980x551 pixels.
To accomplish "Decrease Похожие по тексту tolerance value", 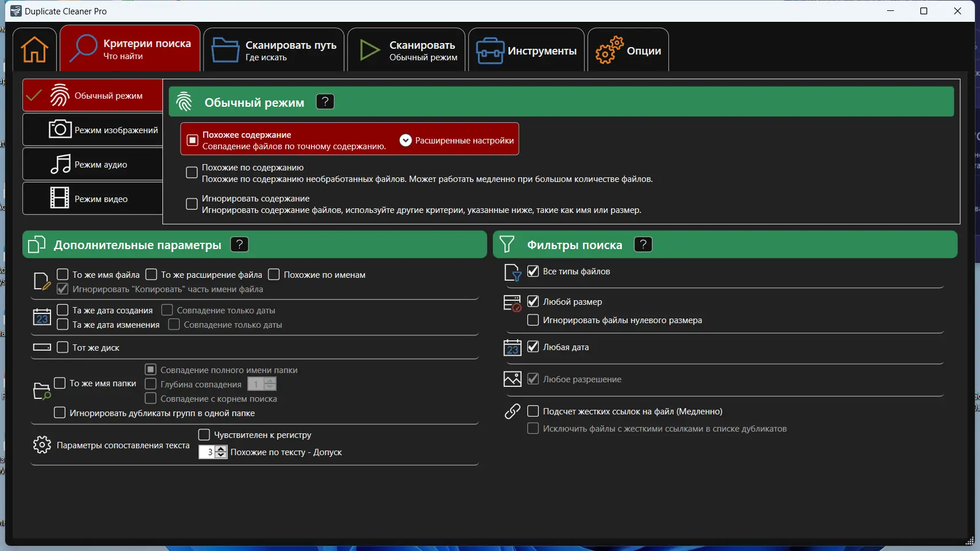I will click(x=221, y=455).
